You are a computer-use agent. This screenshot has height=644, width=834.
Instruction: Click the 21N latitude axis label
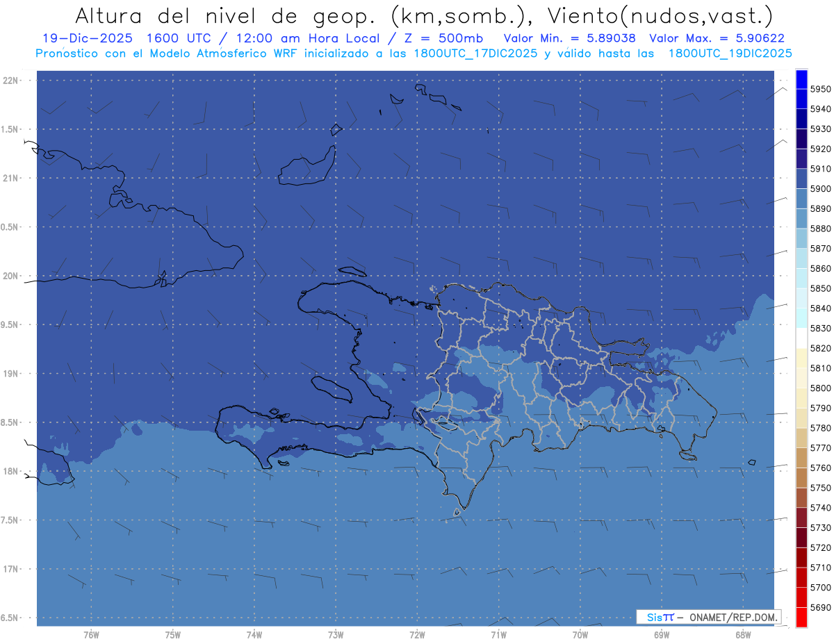click(x=10, y=178)
